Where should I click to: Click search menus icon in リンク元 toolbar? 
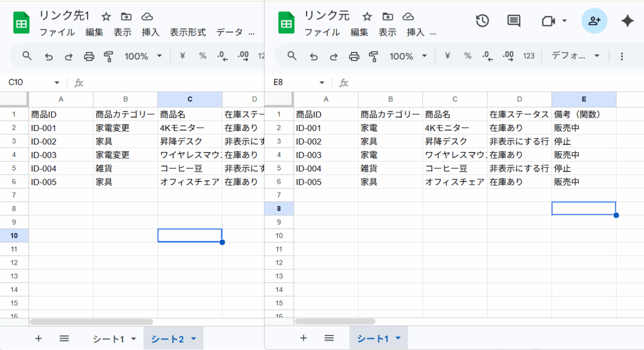[292, 56]
